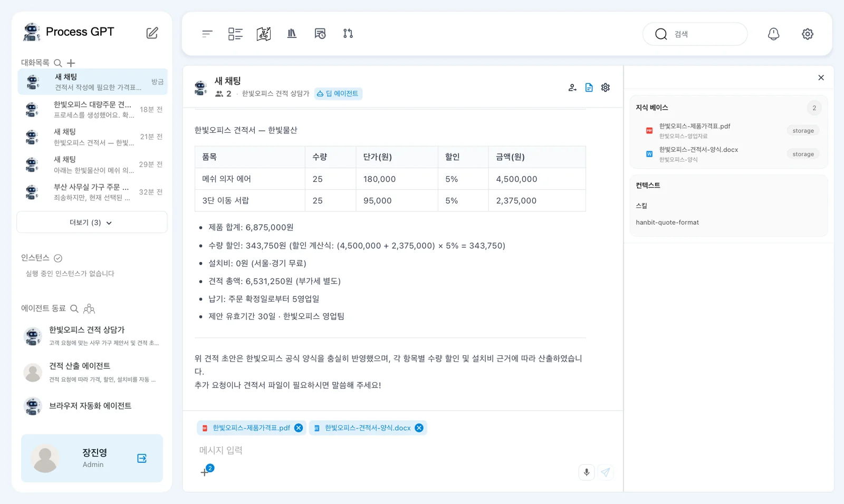Collapse the sidebar menu icon
Image resolution: width=844 pixels, height=504 pixels.
coord(207,34)
